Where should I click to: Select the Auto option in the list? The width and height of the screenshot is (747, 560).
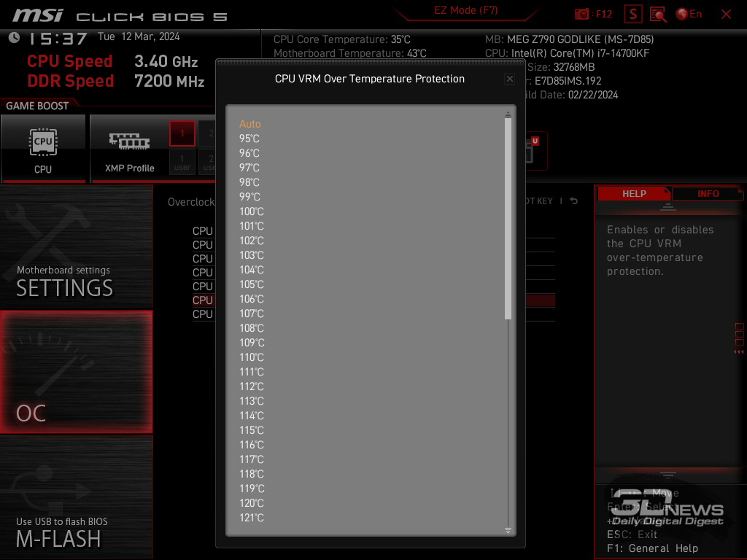pos(249,124)
